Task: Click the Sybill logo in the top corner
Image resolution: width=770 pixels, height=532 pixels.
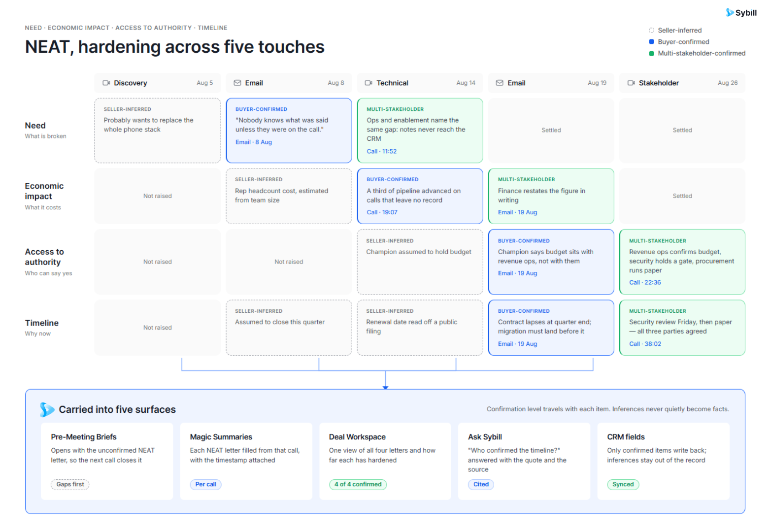Action: [741, 13]
